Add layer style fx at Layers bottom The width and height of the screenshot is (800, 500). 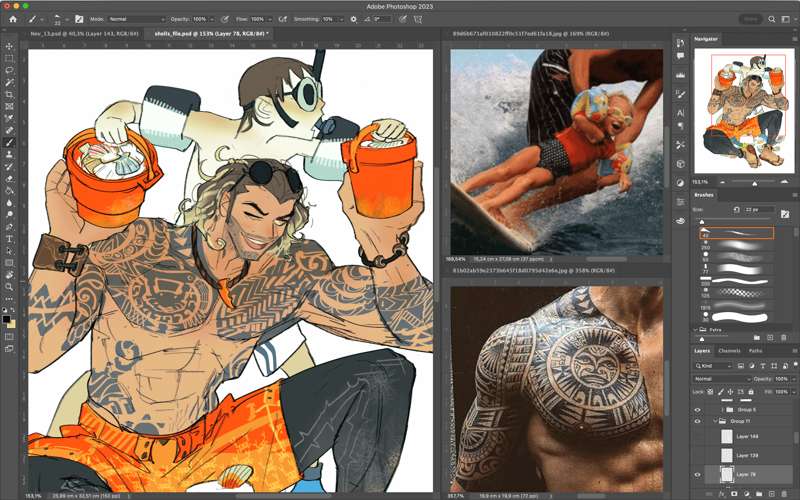click(721, 494)
